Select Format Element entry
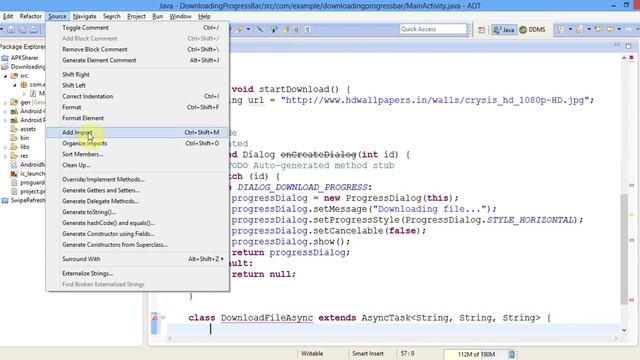640x360 pixels. click(138, 118)
